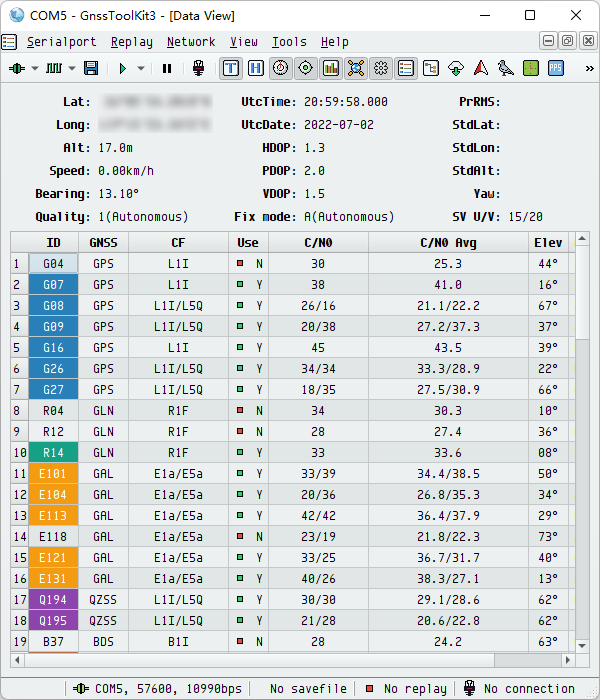The width and height of the screenshot is (600, 700).
Task: Open the Replay menu
Action: pyautogui.click(x=132, y=42)
